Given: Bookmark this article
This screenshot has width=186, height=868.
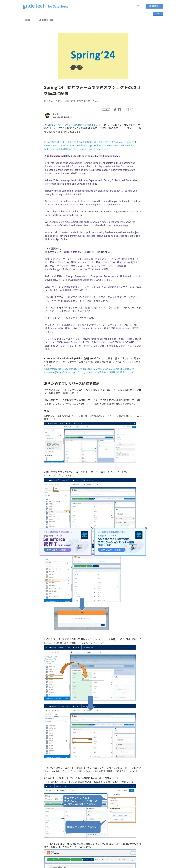Looking at the screenshot, I should coord(128,110).
